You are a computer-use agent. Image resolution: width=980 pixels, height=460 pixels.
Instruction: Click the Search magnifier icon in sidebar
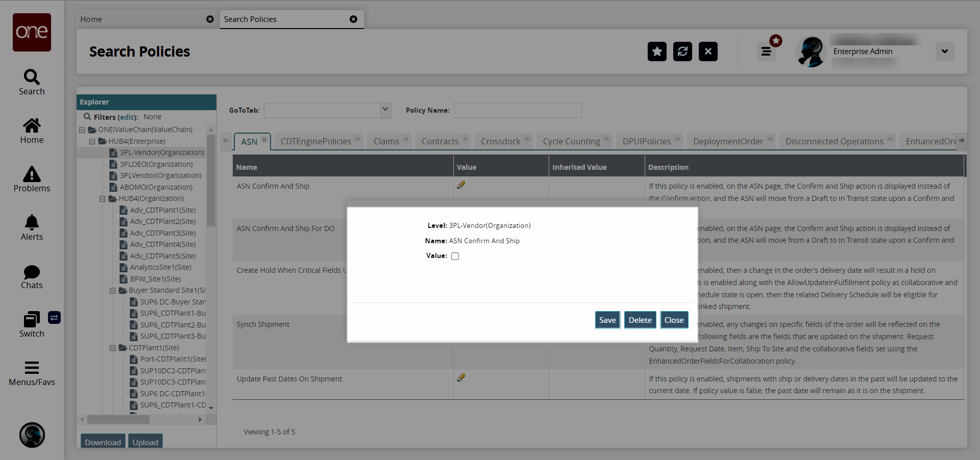coord(32,78)
